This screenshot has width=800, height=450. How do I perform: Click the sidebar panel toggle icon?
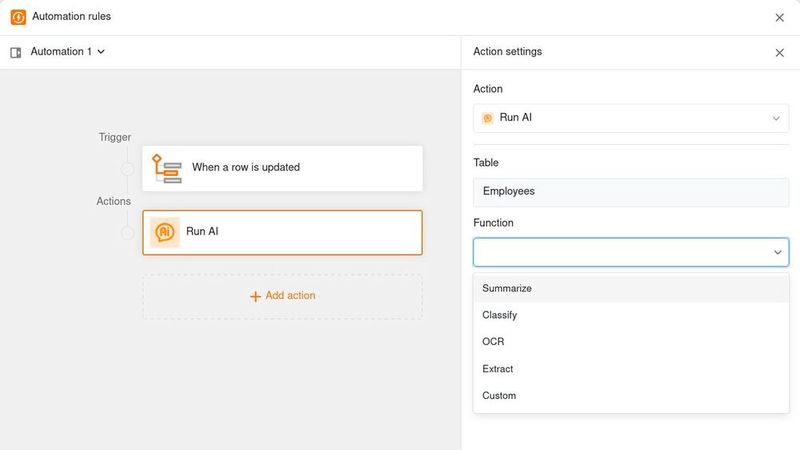(16, 52)
